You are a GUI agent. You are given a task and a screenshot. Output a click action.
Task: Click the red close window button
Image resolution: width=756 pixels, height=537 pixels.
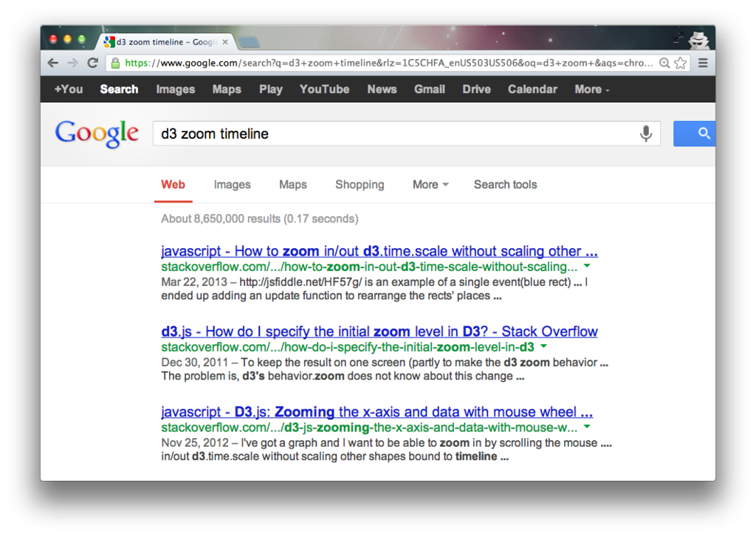(x=53, y=39)
